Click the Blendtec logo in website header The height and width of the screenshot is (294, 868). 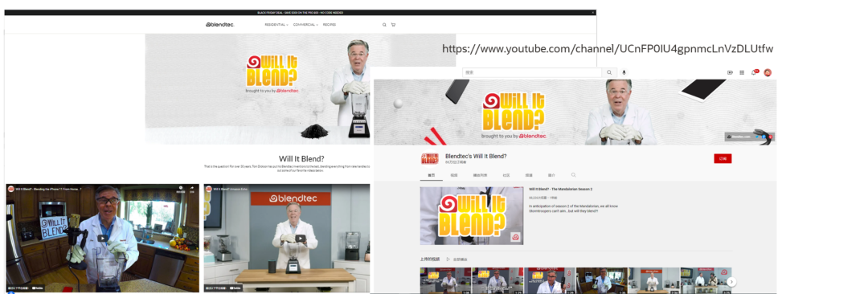[x=219, y=24]
